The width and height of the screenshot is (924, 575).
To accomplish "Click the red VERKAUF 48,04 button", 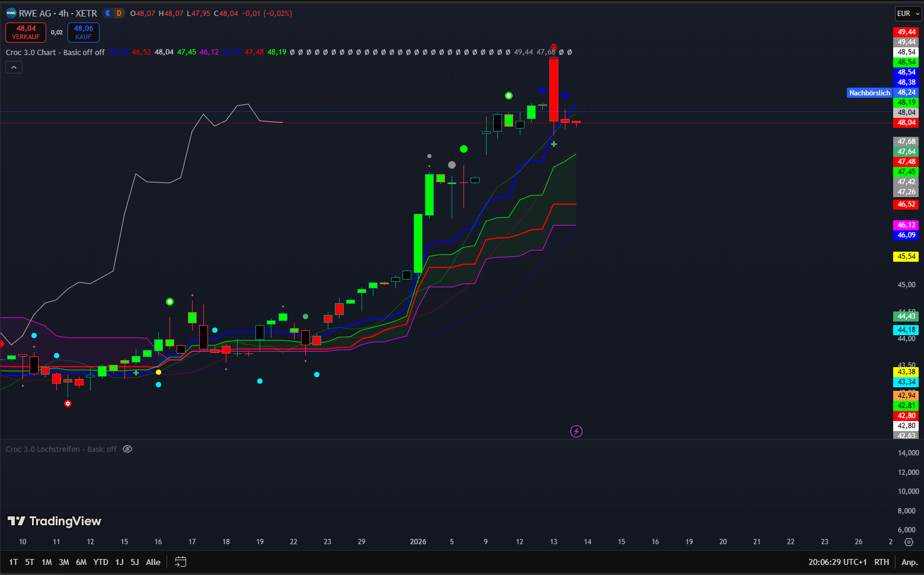I will point(26,33).
